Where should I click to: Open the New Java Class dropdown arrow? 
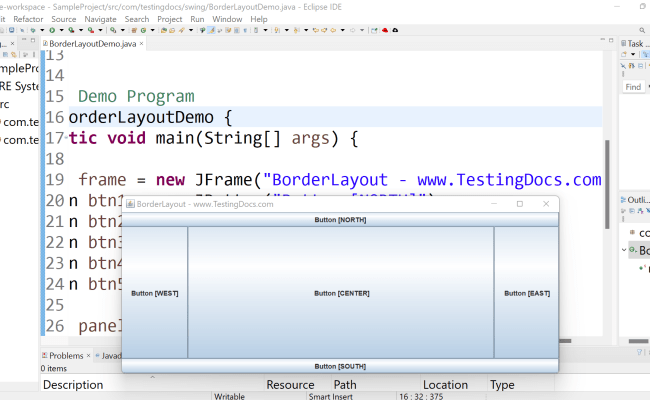coord(153,30)
